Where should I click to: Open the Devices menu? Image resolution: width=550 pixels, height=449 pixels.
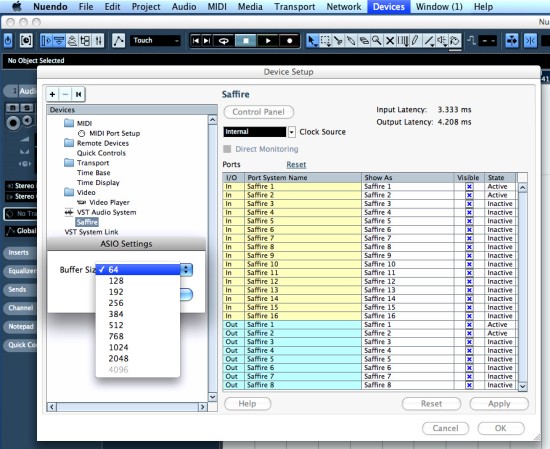[388, 7]
